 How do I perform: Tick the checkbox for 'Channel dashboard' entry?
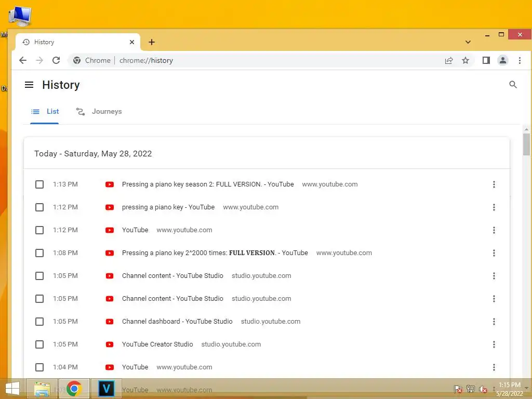(39, 321)
